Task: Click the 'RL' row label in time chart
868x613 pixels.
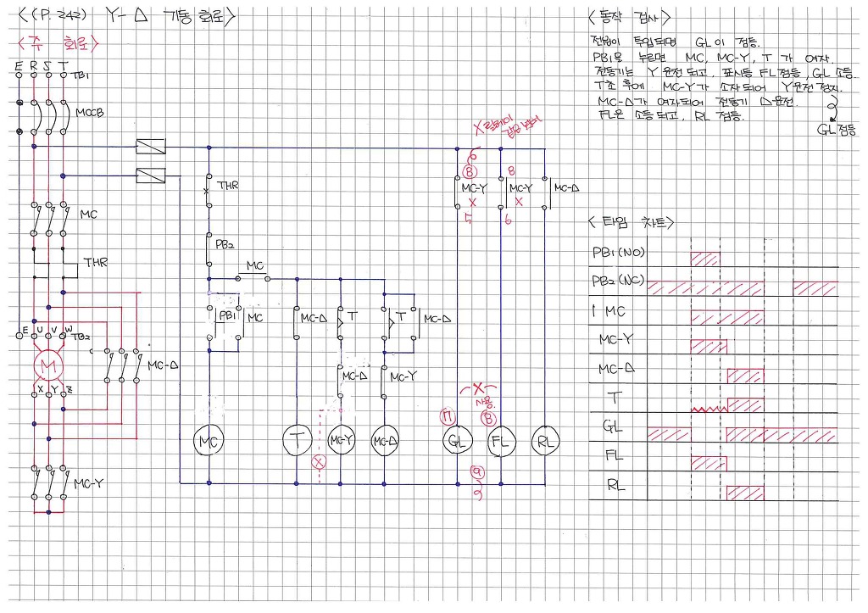Action: pos(616,486)
